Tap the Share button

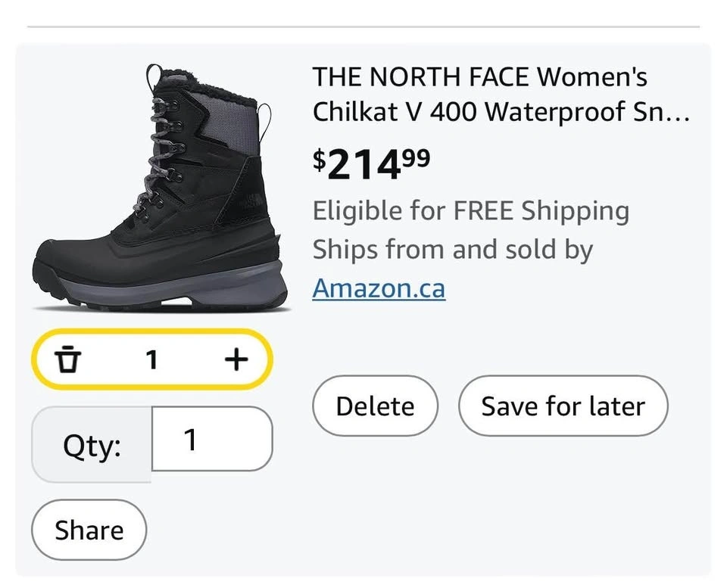[x=89, y=530]
